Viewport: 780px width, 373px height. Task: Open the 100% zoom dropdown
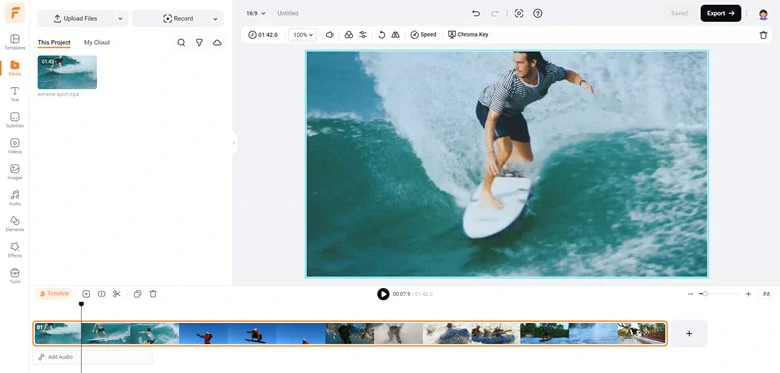coord(302,35)
